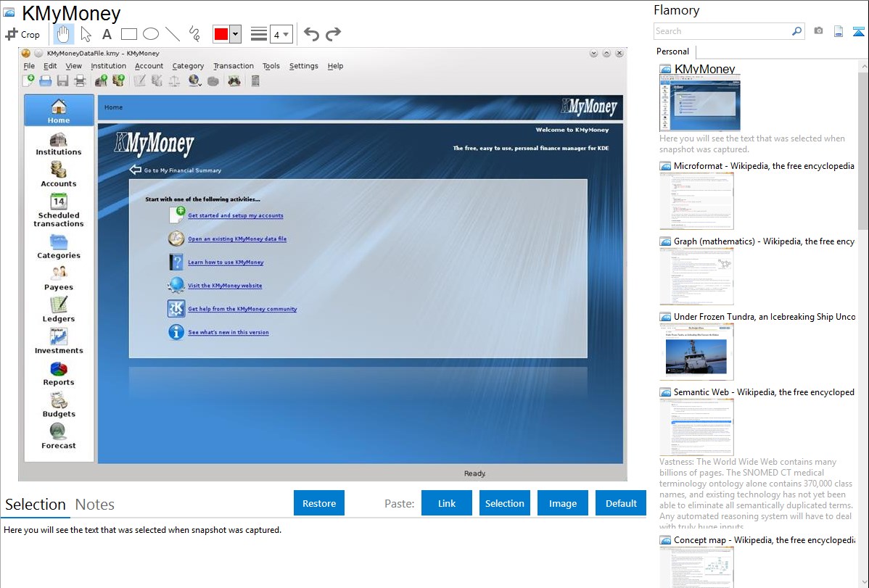This screenshot has height=588, width=869.
Task: Click Go to My Financial Summary link
Action: click(182, 170)
